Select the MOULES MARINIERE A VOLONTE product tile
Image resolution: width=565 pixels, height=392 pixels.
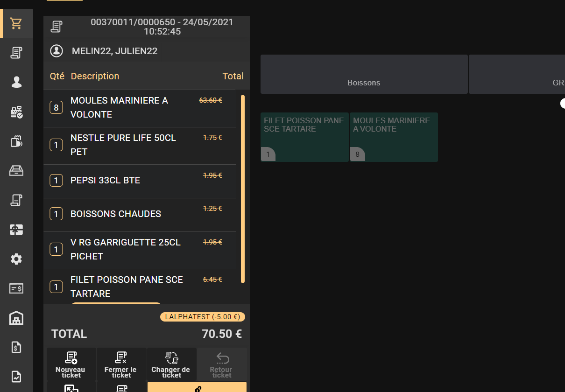pyautogui.click(x=394, y=137)
